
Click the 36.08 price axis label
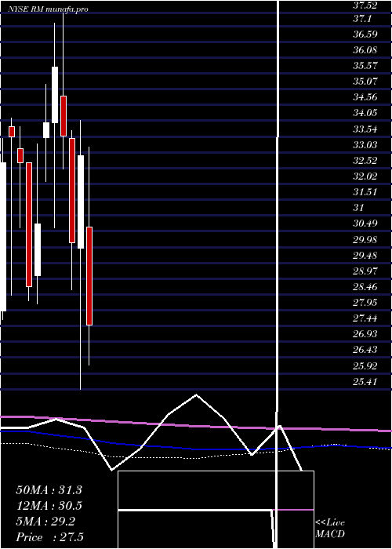pyautogui.click(x=365, y=49)
